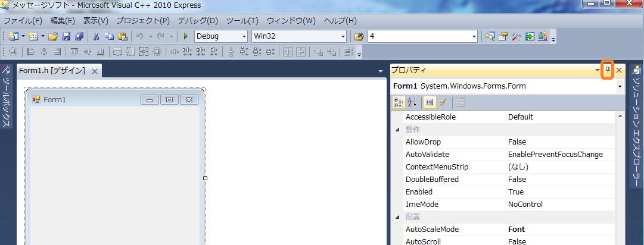Viewport: 644px width, 245px height.
Task: Open the 編集(E) menu
Action: [63, 20]
